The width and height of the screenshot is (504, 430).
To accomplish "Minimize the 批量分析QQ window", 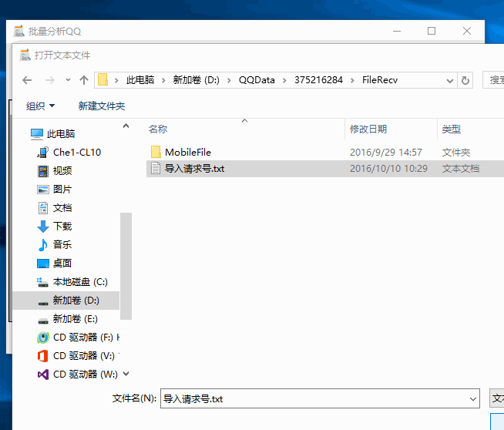I will (397, 31).
